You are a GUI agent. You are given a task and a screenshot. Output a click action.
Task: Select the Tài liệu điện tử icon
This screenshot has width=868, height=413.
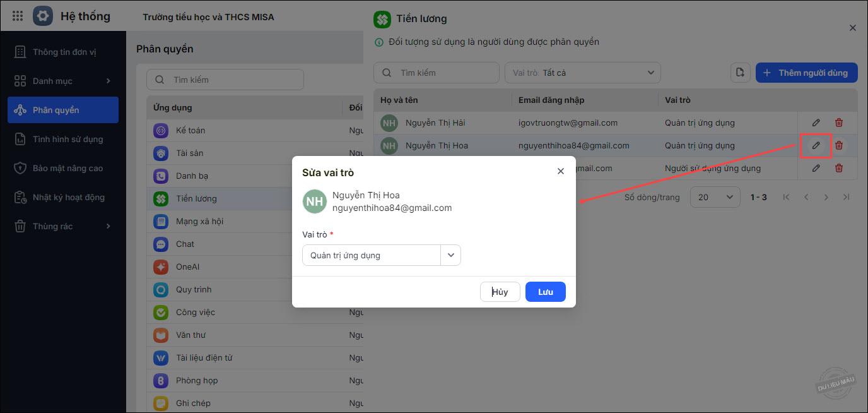coord(161,358)
